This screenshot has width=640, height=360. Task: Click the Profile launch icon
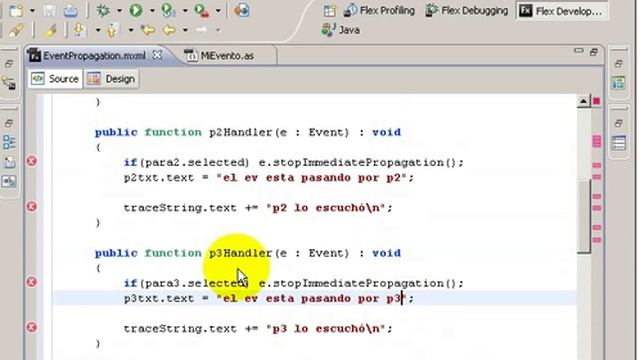point(168,10)
